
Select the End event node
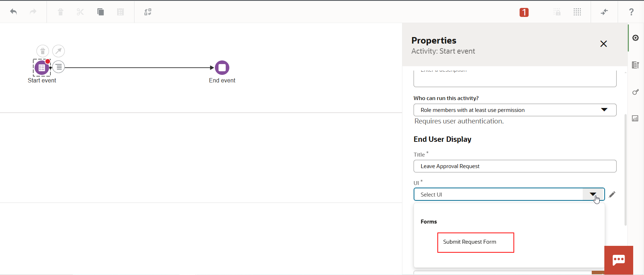(222, 68)
